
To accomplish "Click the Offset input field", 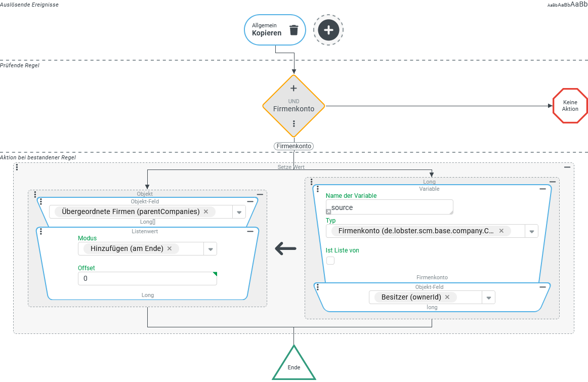I will tap(147, 279).
